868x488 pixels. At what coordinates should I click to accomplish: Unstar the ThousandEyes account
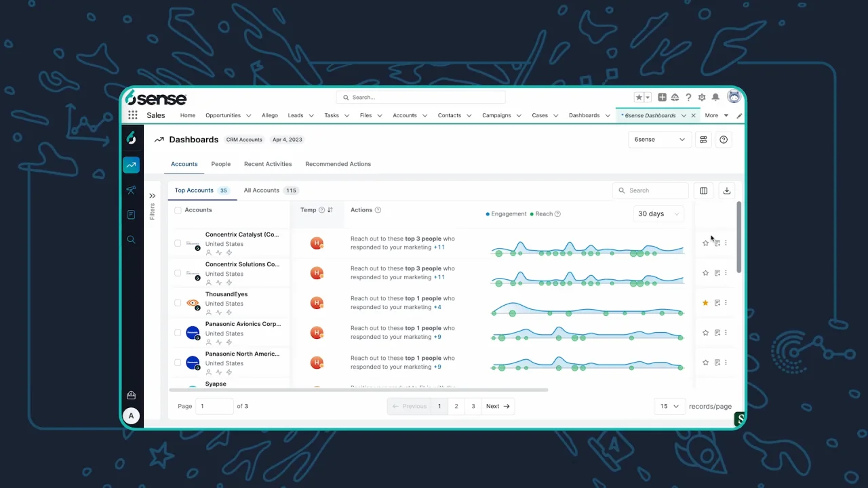(705, 303)
